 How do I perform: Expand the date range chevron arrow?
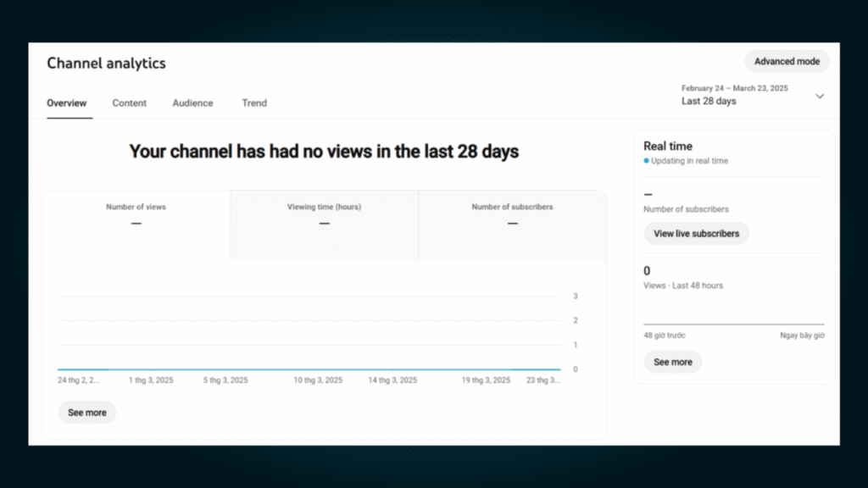pyautogui.click(x=819, y=96)
